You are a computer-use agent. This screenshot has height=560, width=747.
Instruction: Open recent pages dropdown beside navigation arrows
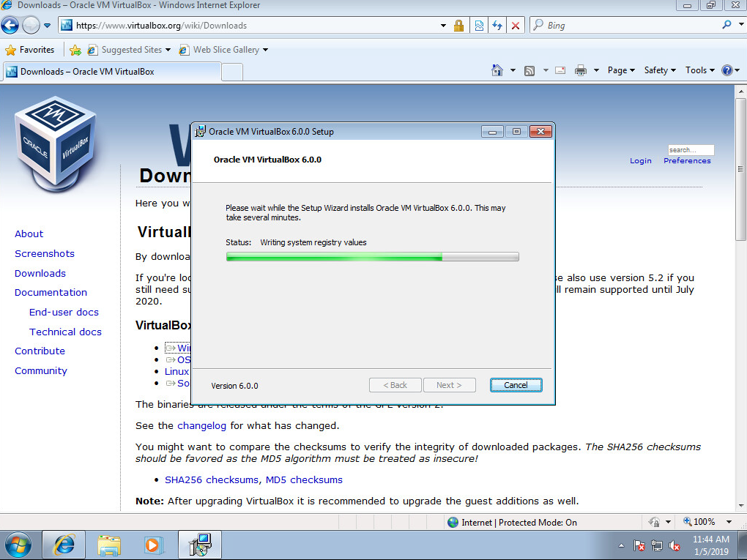[47, 26]
